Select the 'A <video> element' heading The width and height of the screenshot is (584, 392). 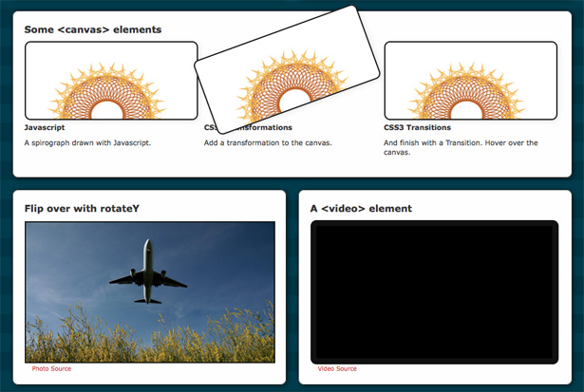click(x=361, y=208)
